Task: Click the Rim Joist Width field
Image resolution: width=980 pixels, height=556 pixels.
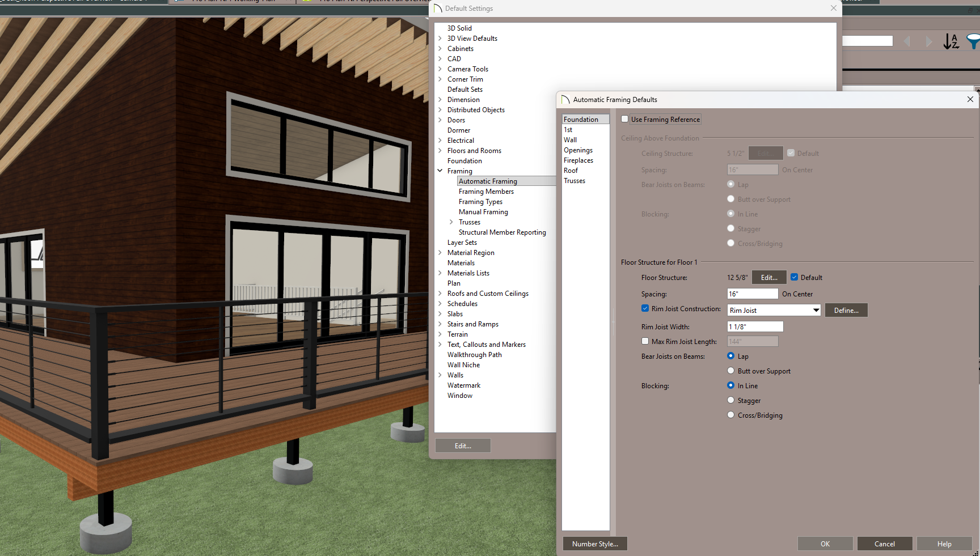Action: point(755,326)
